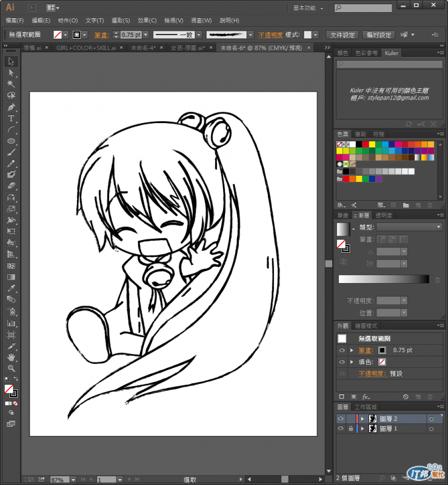Click 不透明度 link in Appearance panel
448x485 pixels.
(x=372, y=373)
